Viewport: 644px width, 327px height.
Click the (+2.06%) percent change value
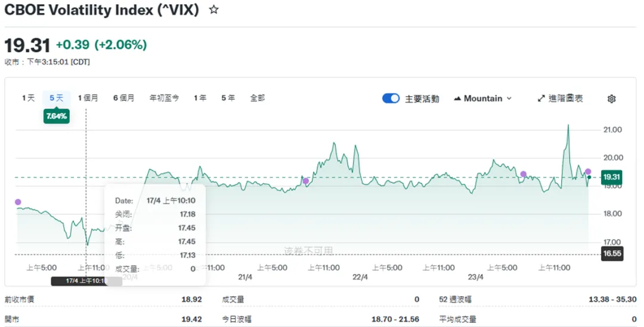[x=120, y=44]
